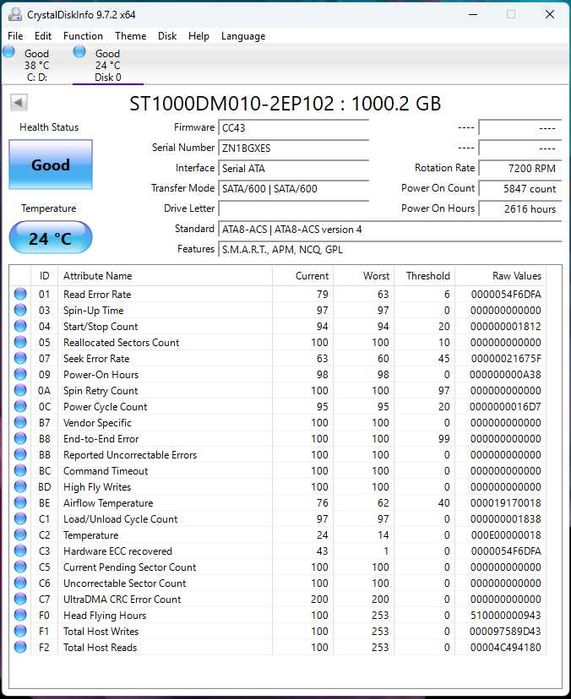This screenshot has height=699, width=571.
Task: Click status orb for Reported Uncorrectable Errors
Action: (20, 454)
